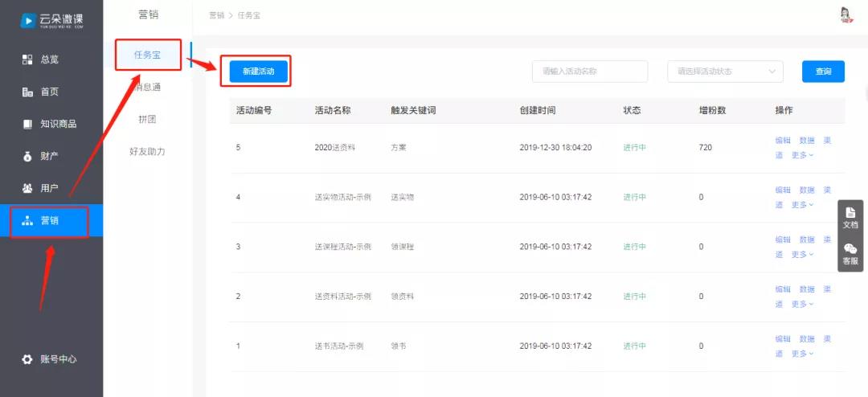Focus the 请输入活动名称 search field
This screenshot has width=868, height=397.
point(590,72)
